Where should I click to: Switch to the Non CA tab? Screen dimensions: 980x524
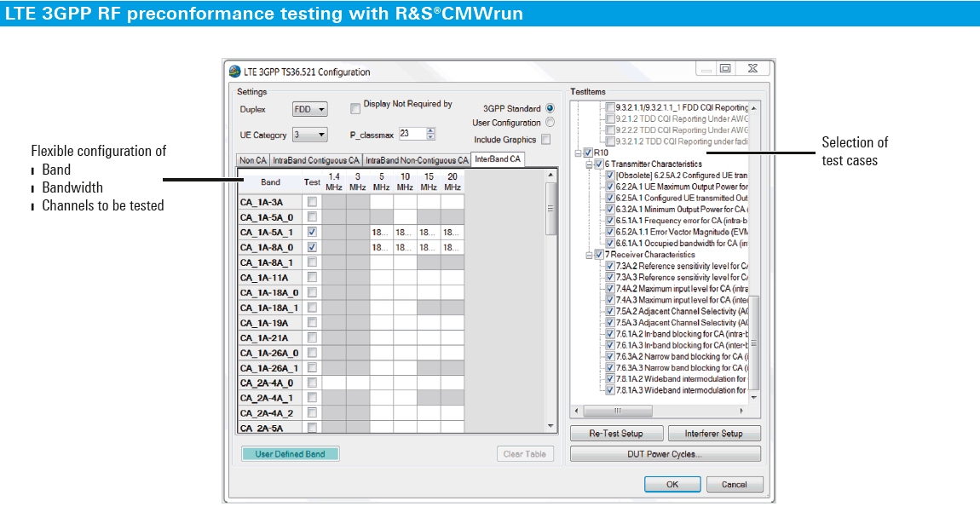(x=253, y=160)
